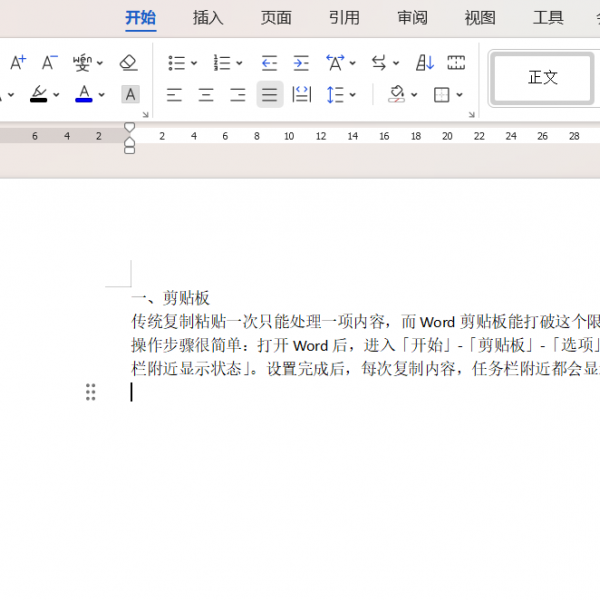Screen dimensions: 600x600
Task: Open the 审阅 tab
Action: point(412,18)
